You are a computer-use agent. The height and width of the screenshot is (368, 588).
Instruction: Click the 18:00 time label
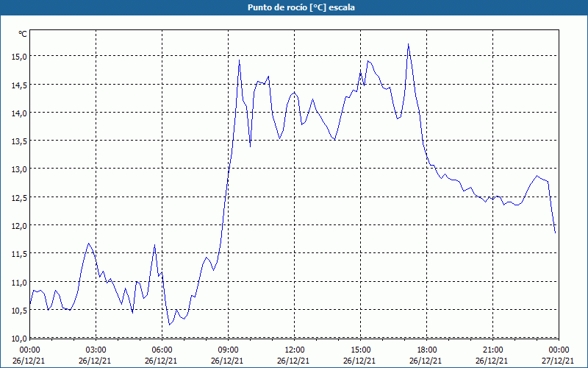[x=427, y=350]
